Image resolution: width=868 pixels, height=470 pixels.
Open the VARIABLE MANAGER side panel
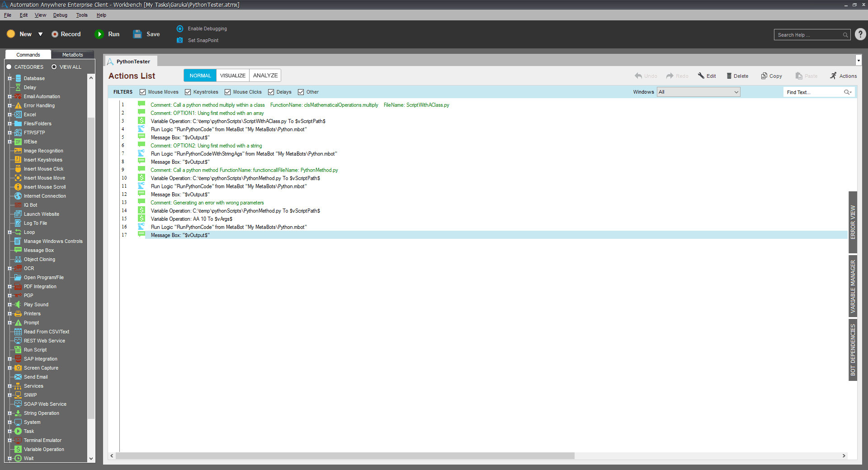[x=853, y=286]
